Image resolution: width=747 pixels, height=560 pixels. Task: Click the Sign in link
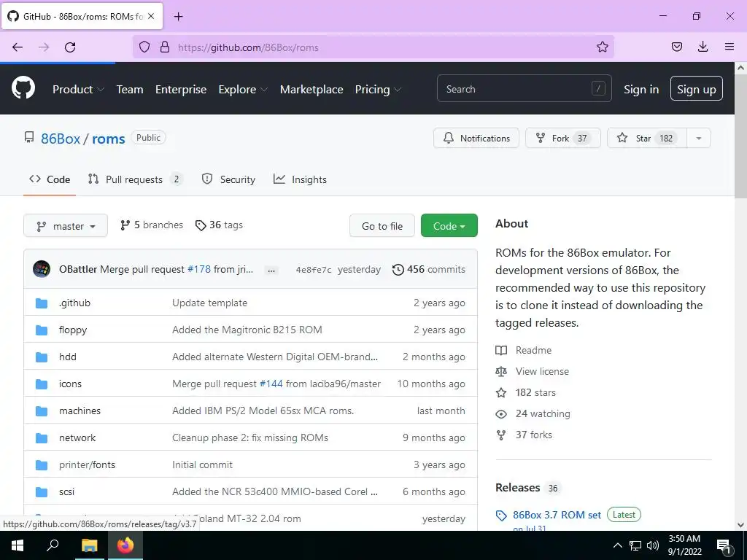point(641,89)
